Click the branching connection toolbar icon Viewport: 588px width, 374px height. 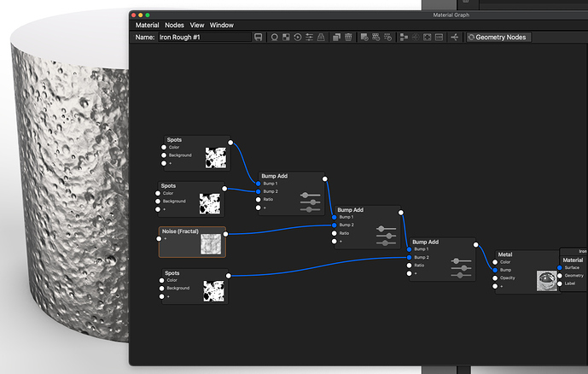[x=455, y=37]
